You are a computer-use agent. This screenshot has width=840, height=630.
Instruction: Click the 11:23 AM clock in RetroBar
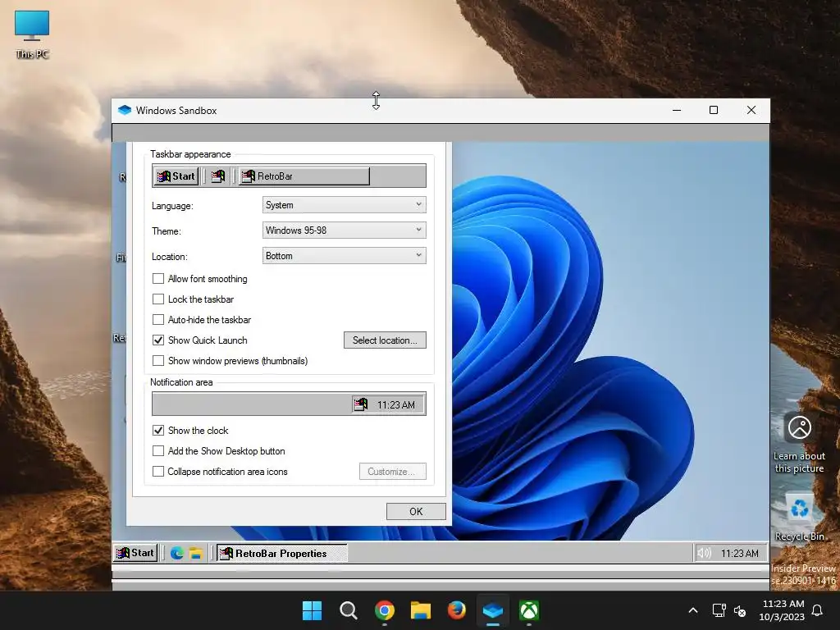click(x=739, y=554)
